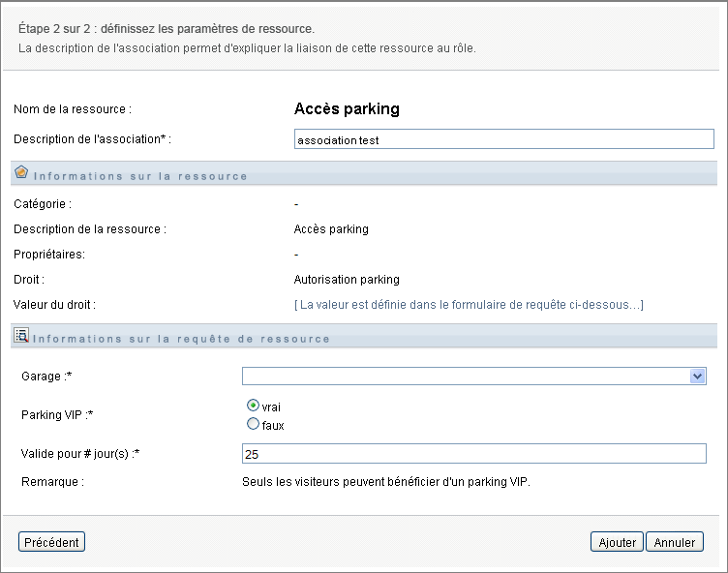728x573 pixels.
Task: Click the Ajouter button
Action: (617, 542)
